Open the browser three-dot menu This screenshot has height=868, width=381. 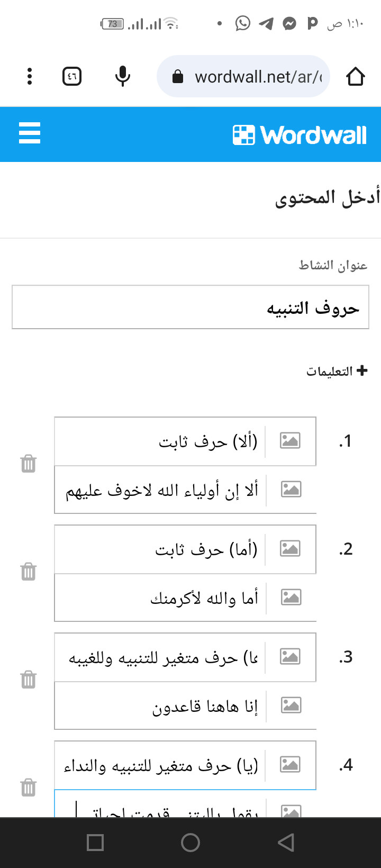click(x=30, y=77)
